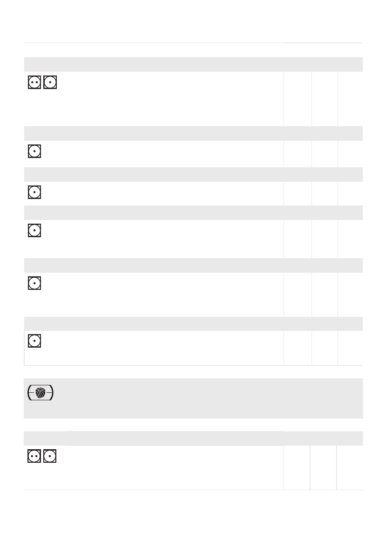This screenshot has height=555, width=392.
Task: Select the one-dot dryer icon in the fourth section
Action: tap(34, 230)
